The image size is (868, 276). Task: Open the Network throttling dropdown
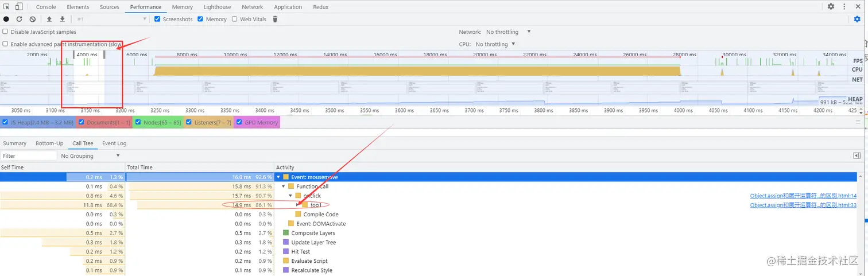point(508,32)
